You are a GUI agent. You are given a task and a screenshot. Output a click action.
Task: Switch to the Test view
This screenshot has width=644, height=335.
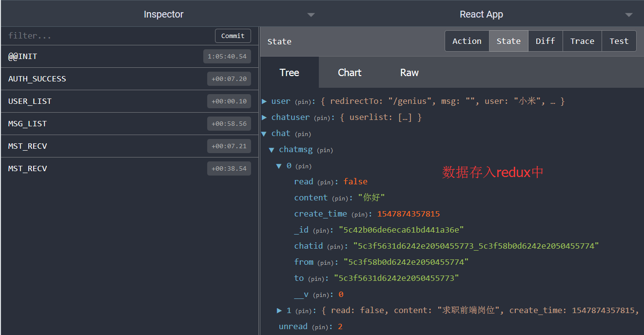click(x=619, y=41)
